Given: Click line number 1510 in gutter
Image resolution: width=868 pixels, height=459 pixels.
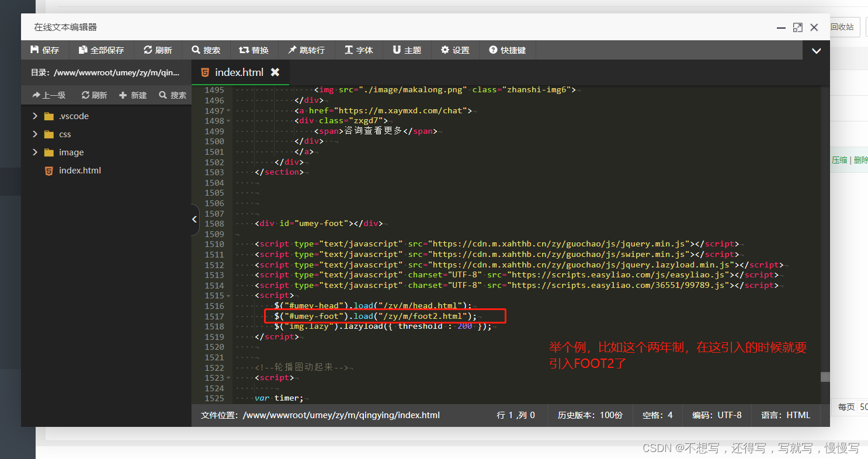Looking at the screenshot, I should click(214, 244).
